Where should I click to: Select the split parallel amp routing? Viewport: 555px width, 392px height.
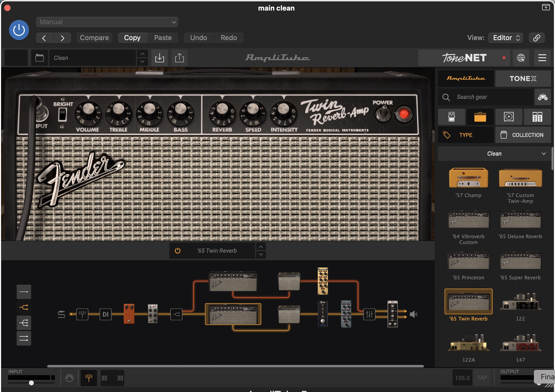point(24,307)
